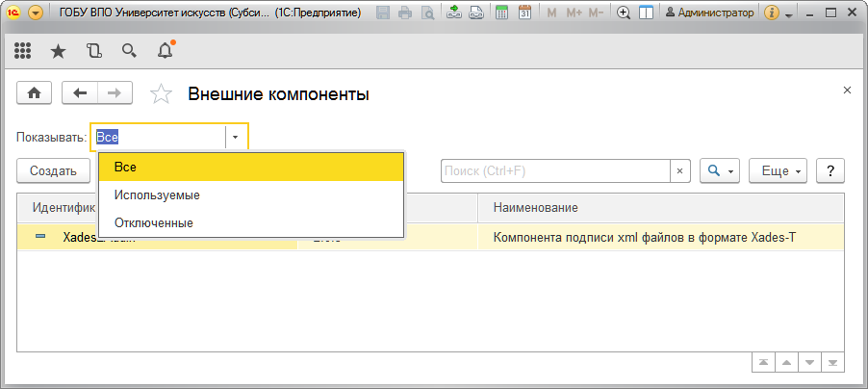The image size is (868, 389).
Task: Click the Save diskette icon in title bar
Action: click(x=382, y=13)
